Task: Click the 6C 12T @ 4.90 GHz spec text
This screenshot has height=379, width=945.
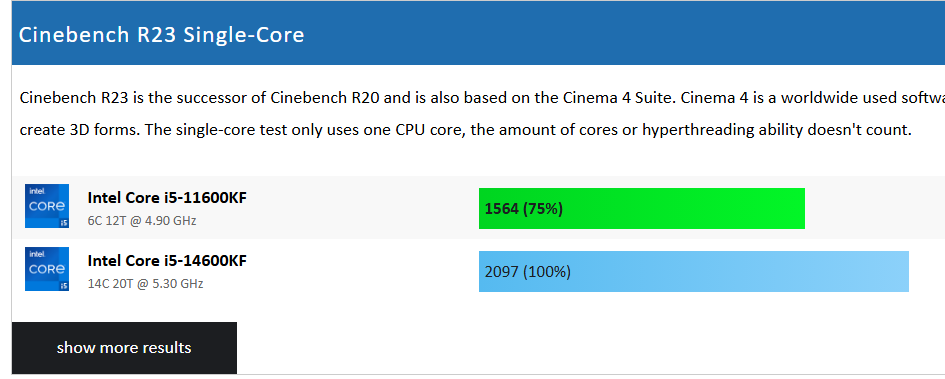Action: [x=142, y=221]
